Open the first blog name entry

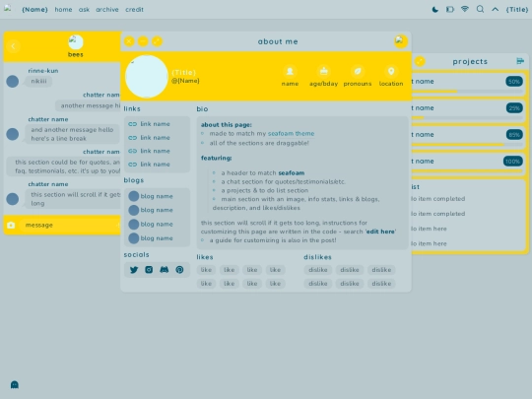tap(151, 196)
